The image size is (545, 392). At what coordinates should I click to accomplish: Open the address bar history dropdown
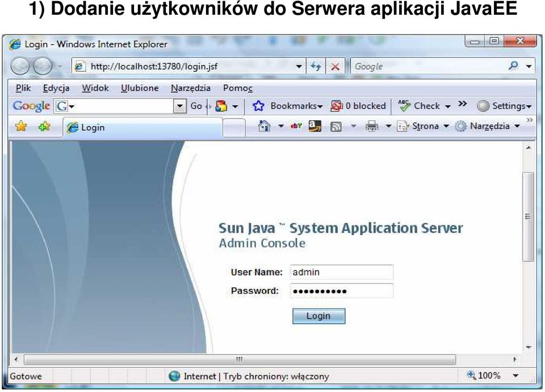pyautogui.click(x=299, y=66)
